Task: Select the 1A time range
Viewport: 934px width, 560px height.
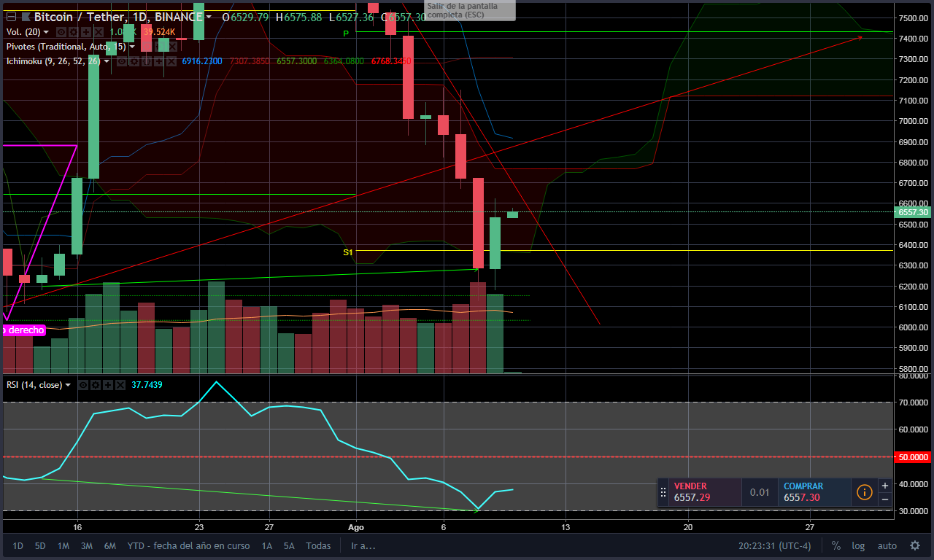Action: [267, 545]
